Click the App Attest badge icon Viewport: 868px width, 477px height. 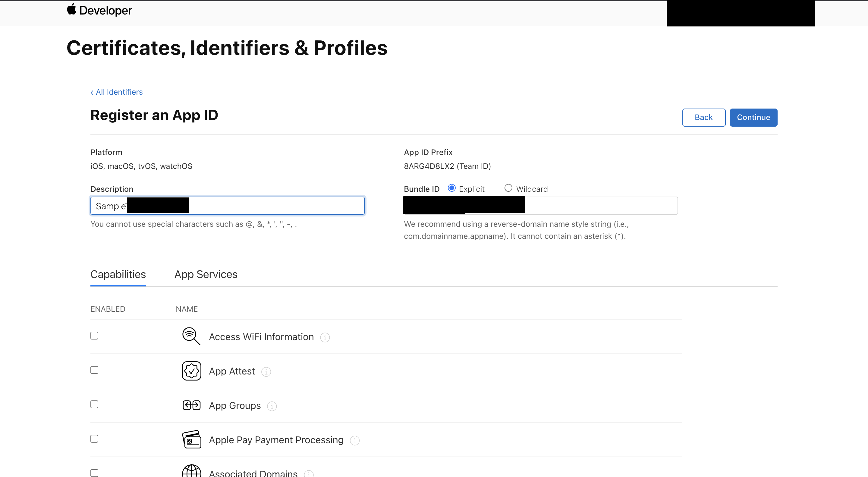point(191,371)
